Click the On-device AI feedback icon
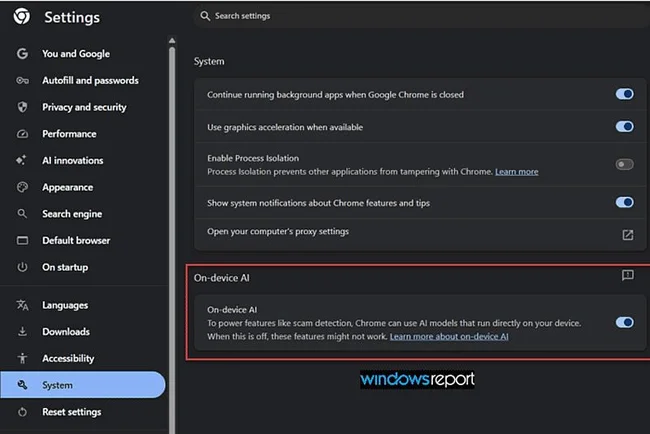Image resolution: width=650 pixels, height=434 pixels. click(x=628, y=275)
